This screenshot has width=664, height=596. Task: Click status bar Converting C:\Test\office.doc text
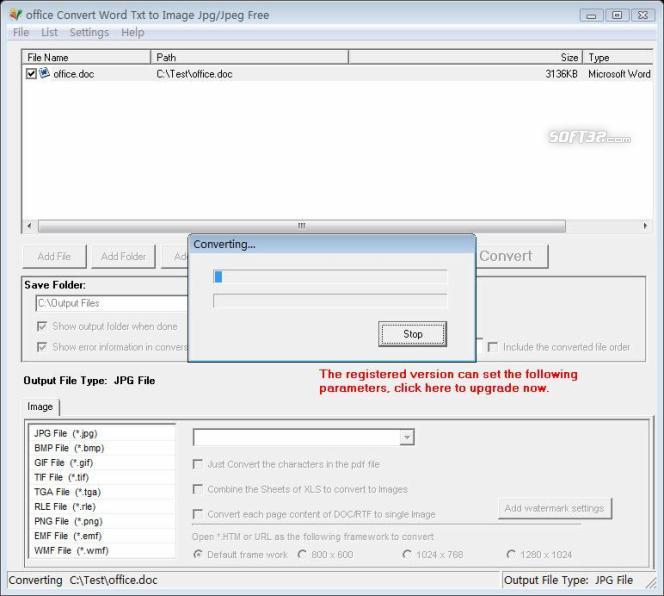83,580
